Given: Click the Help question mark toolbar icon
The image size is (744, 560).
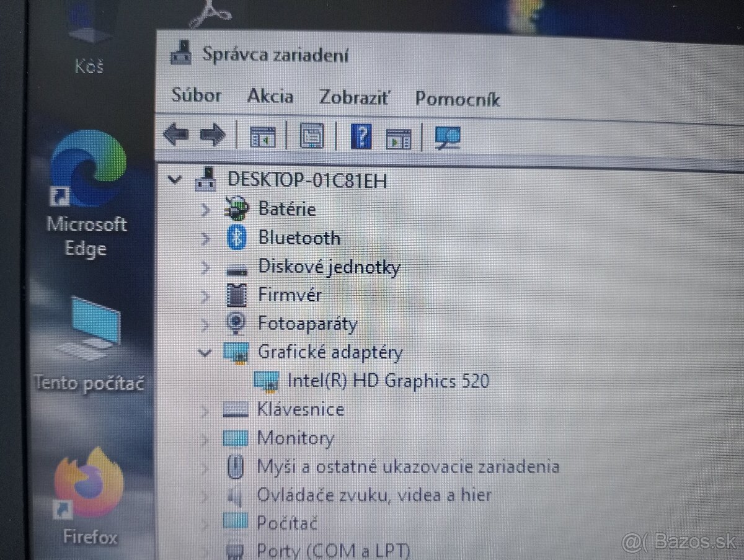Looking at the screenshot, I should (361, 135).
